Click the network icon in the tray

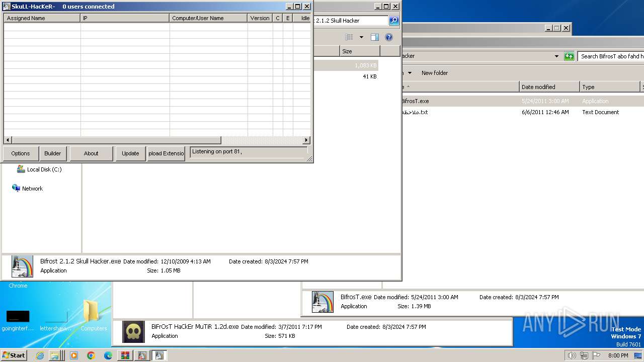point(584,355)
